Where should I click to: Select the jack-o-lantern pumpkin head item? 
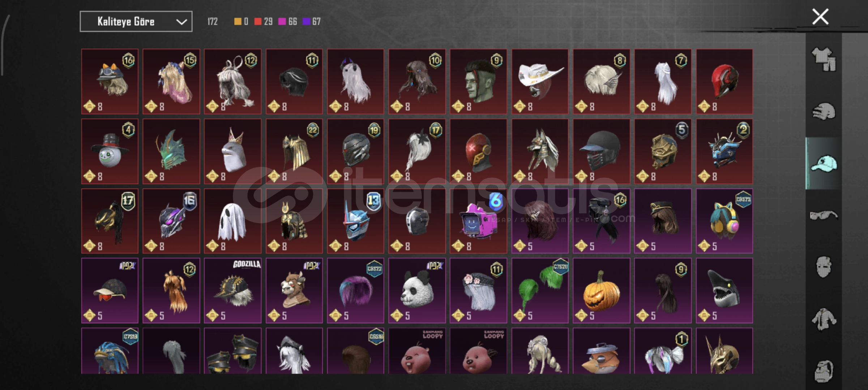tap(602, 290)
